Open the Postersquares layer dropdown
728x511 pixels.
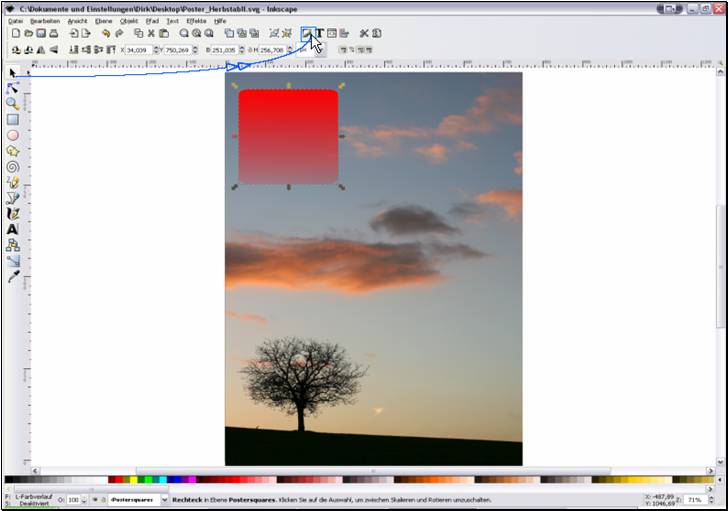[x=164, y=498]
